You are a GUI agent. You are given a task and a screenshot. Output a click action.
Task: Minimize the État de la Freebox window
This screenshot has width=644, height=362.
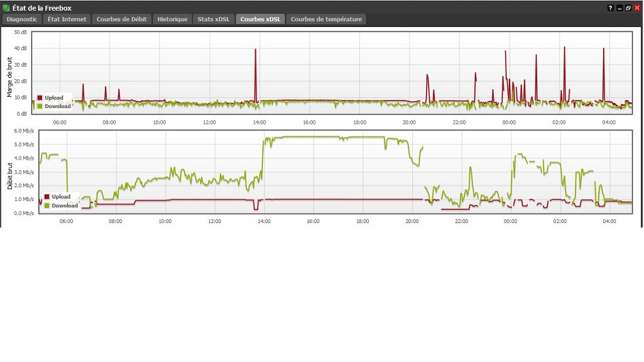(x=619, y=8)
